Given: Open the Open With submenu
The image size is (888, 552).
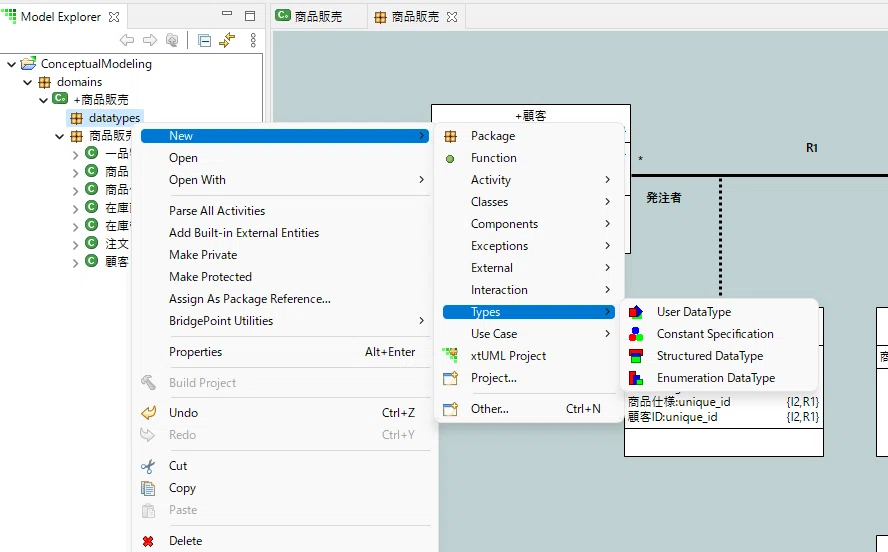Looking at the screenshot, I should coord(285,180).
